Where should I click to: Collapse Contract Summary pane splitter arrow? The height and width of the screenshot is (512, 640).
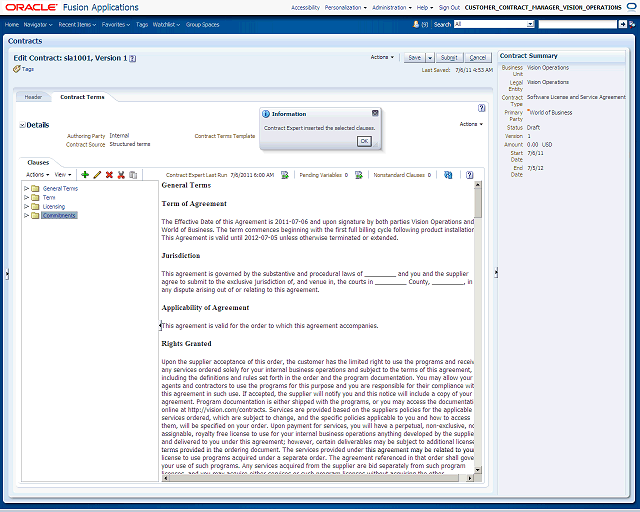point(496,272)
